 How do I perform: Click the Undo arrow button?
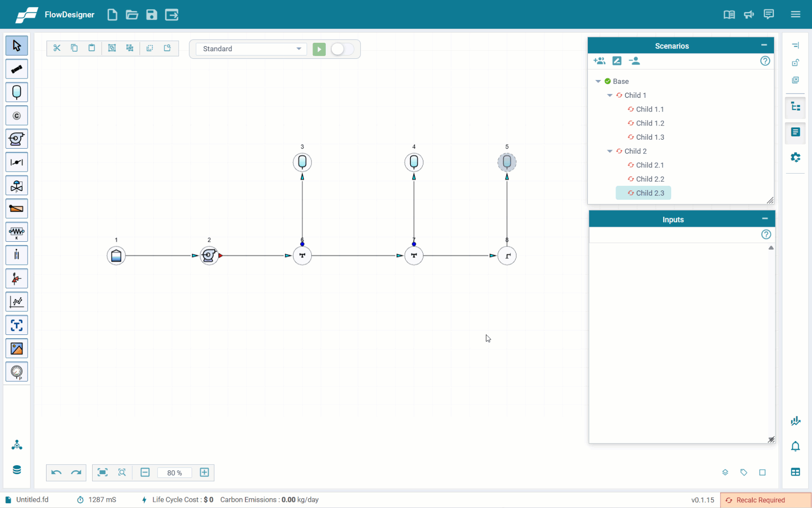coord(56,473)
